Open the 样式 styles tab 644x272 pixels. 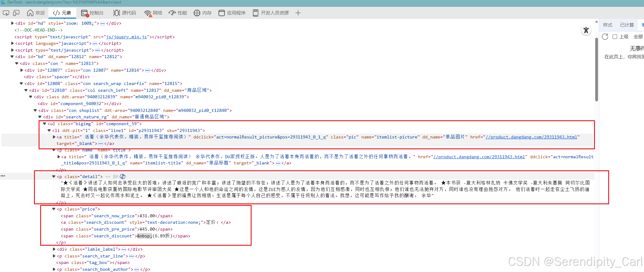(x=608, y=25)
